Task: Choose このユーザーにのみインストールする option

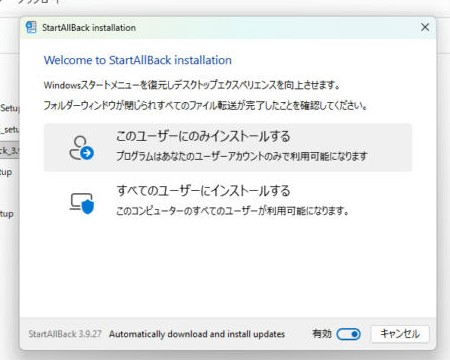Action: (x=228, y=148)
